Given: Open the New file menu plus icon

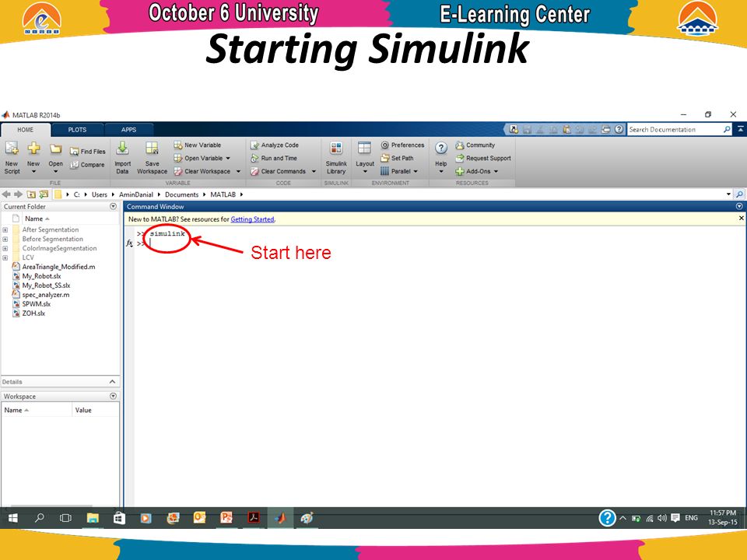Looking at the screenshot, I should [x=33, y=149].
